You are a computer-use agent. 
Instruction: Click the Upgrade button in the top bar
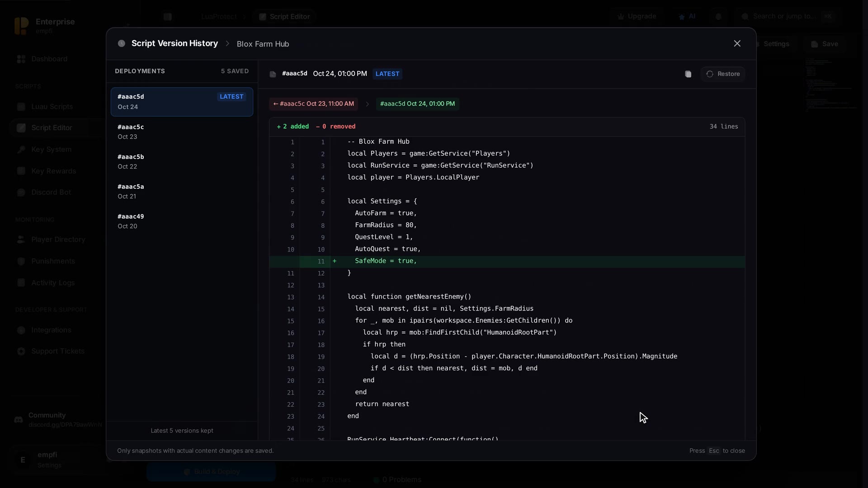pos(637,16)
